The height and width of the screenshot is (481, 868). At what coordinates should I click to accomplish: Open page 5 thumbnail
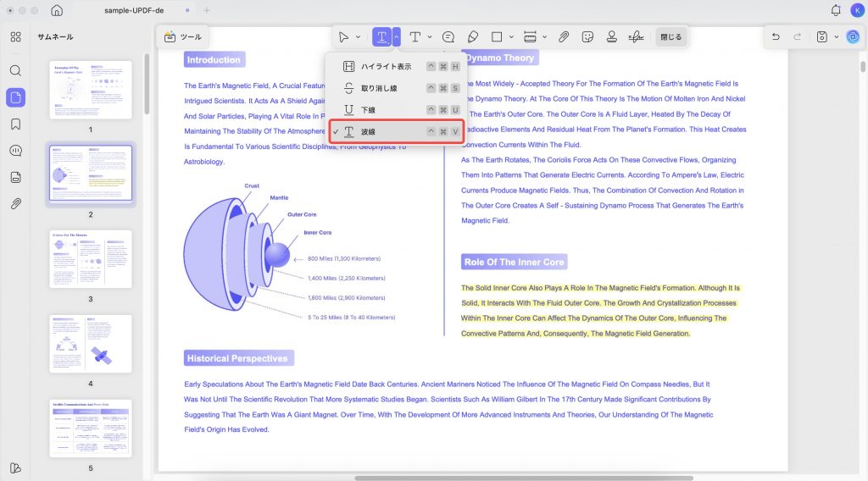(x=91, y=428)
